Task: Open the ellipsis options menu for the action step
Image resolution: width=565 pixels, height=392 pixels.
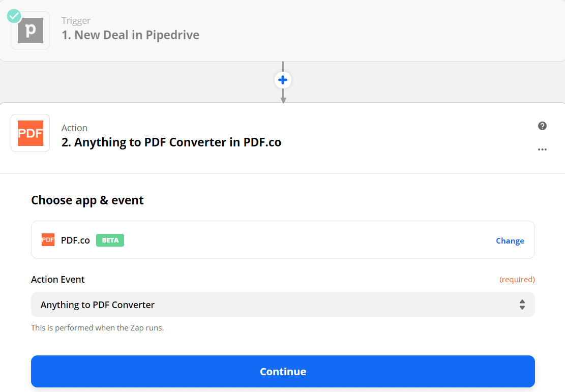Action: point(542,149)
